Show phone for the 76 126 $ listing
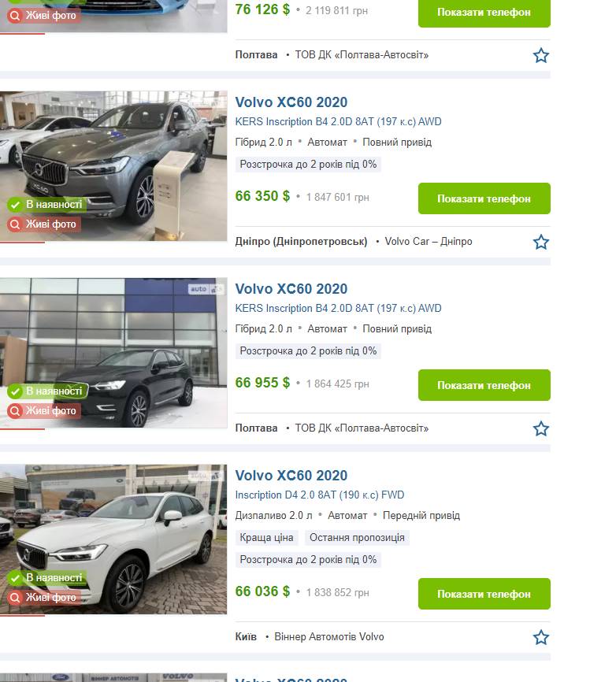 coord(484,12)
